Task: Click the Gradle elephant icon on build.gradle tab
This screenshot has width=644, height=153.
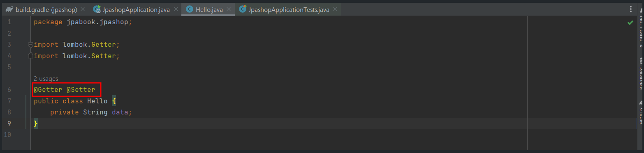Action: [9, 9]
